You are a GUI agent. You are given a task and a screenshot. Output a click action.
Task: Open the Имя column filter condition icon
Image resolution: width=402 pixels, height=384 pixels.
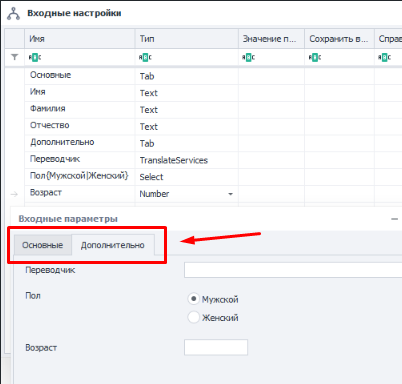[x=35, y=57]
